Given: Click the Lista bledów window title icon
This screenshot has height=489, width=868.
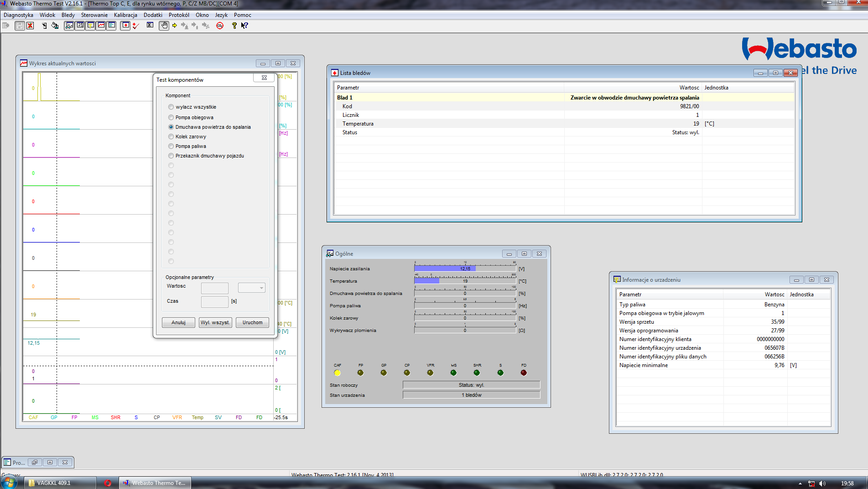Looking at the screenshot, I should (334, 73).
